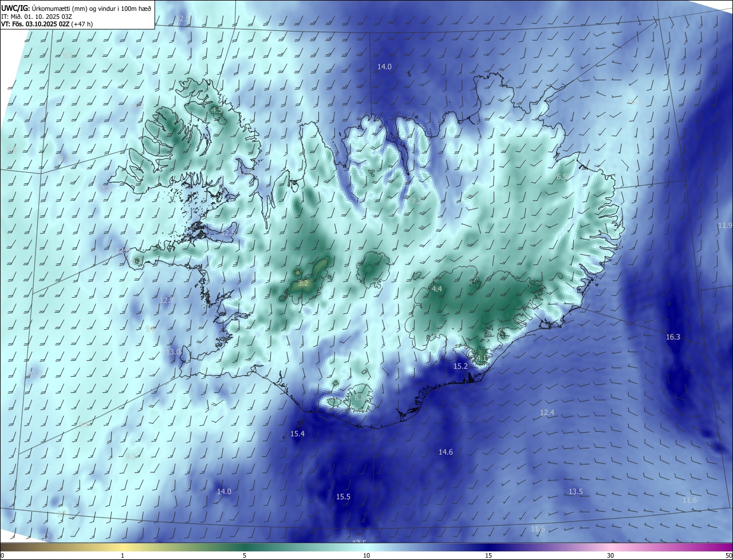Click the color scale tick labeled 5
This screenshot has height=560, width=733.
(245, 555)
